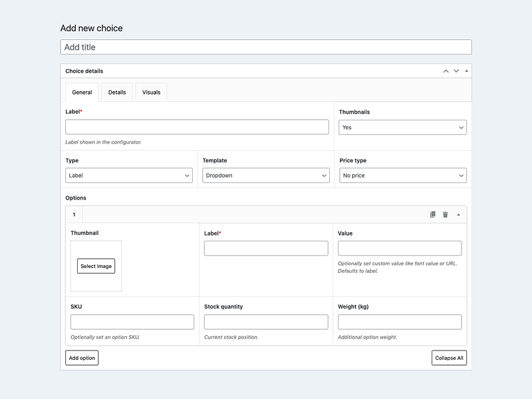Click the SKU input field

(x=132, y=322)
